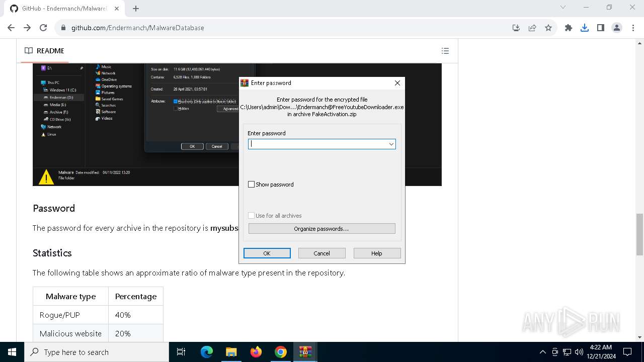Open the Windows Start menu
This screenshot has height=362, width=644.
point(12,352)
